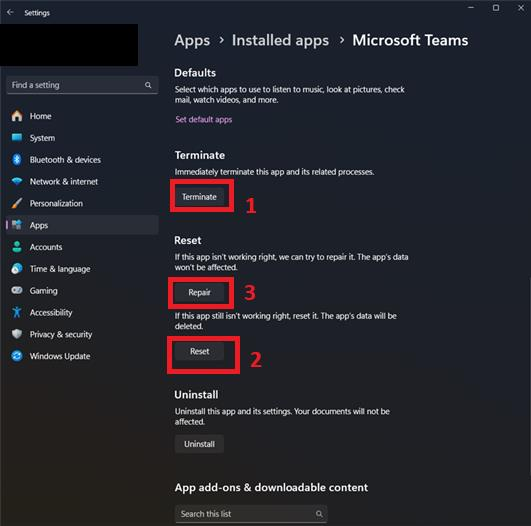Open the Home settings page

(x=82, y=116)
